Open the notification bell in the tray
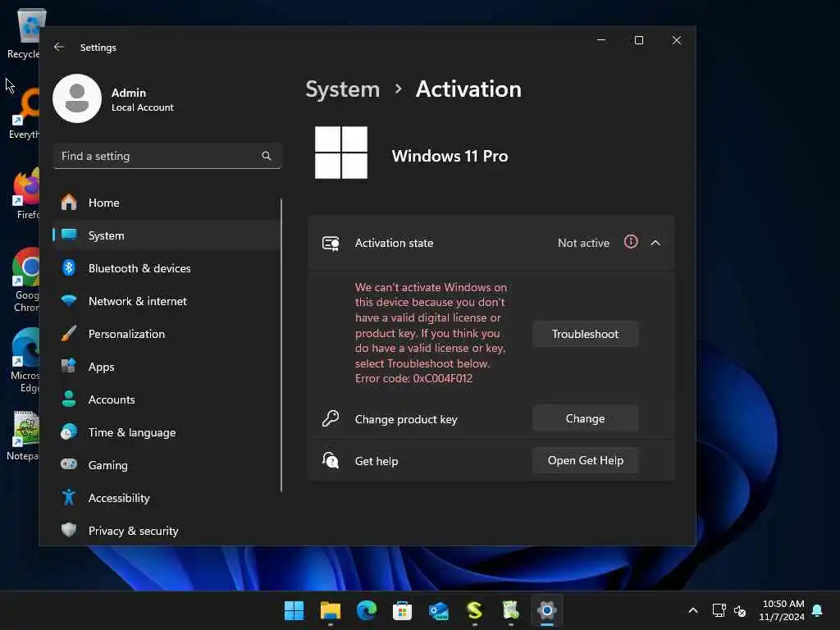The height and width of the screenshot is (630, 840). coord(818,610)
